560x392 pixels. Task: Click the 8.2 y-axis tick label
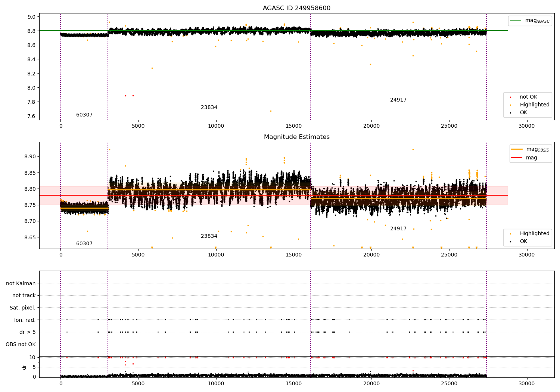coord(31,74)
